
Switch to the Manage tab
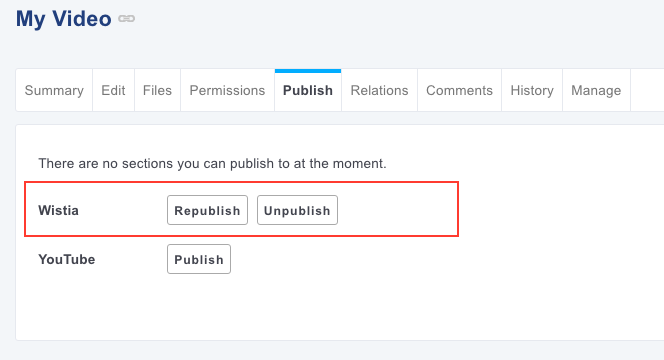[x=596, y=90]
